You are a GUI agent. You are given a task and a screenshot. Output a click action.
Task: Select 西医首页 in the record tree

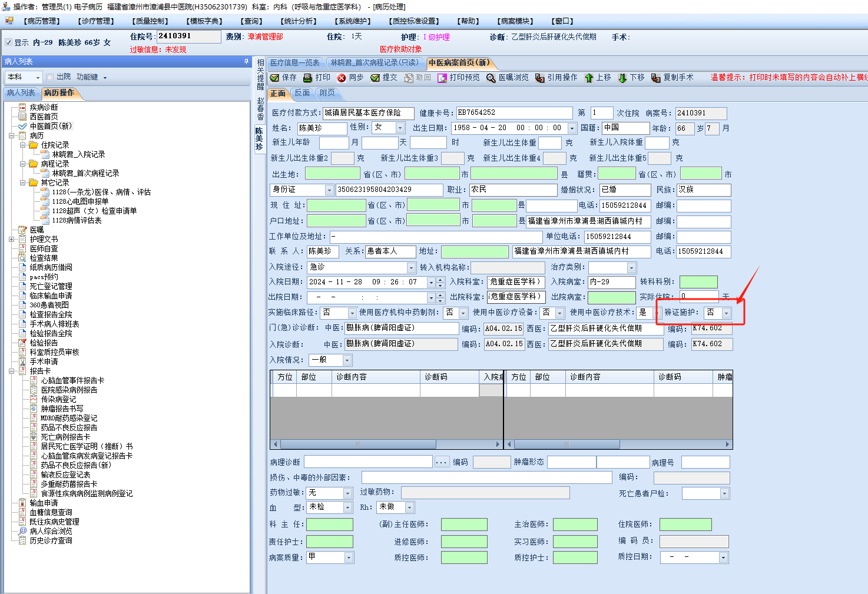(x=44, y=117)
